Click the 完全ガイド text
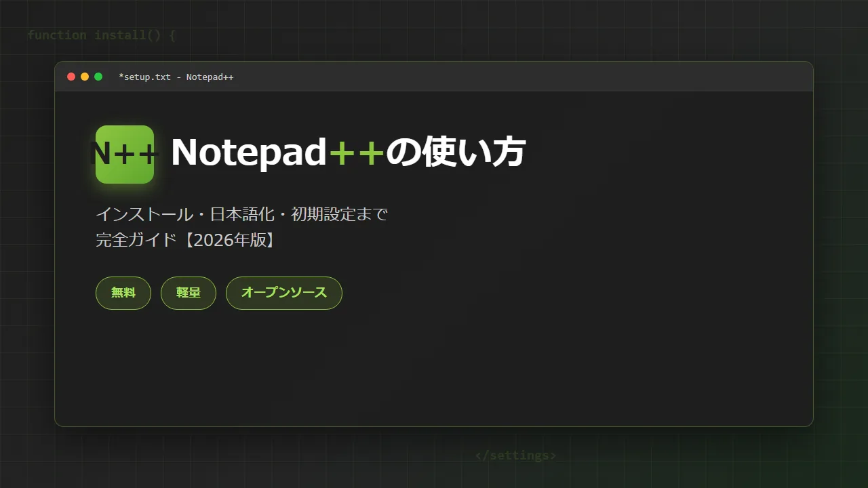 click(136, 240)
